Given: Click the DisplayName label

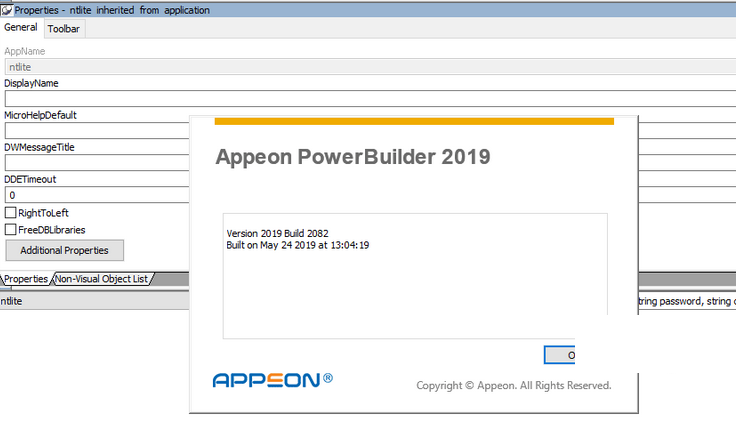Looking at the screenshot, I should (x=31, y=83).
